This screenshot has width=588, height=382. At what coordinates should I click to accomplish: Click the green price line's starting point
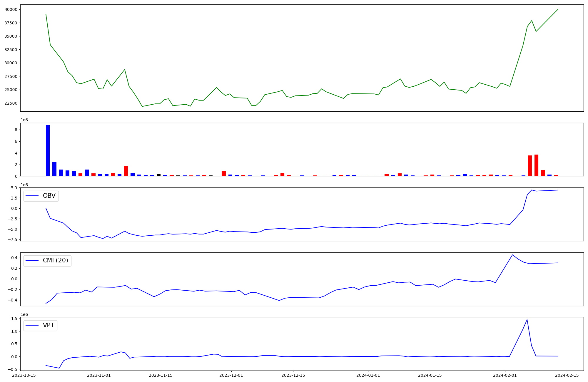(x=46, y=14)
